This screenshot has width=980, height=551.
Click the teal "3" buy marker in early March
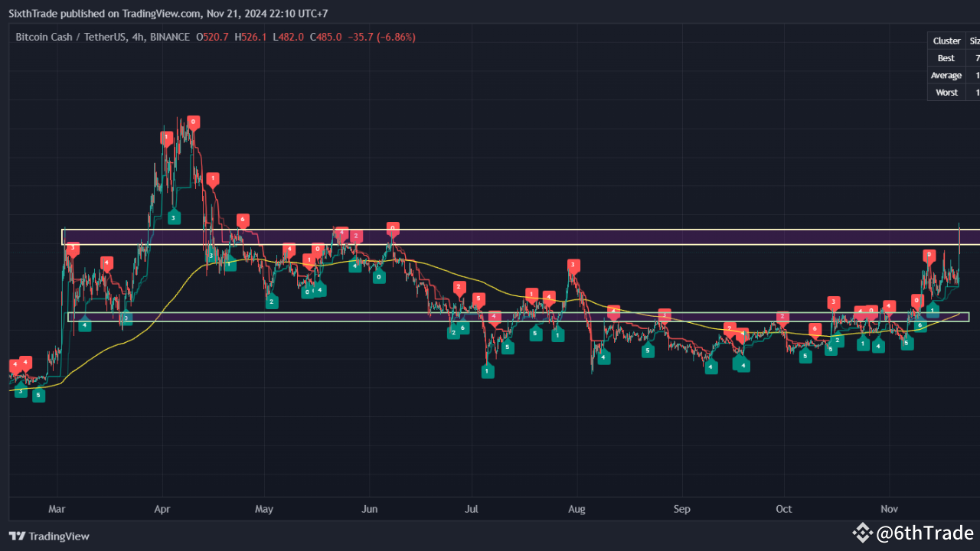click(20, 391)
